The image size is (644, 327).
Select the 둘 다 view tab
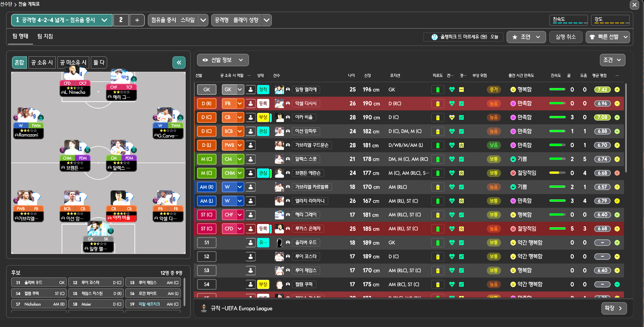point(99,63)
